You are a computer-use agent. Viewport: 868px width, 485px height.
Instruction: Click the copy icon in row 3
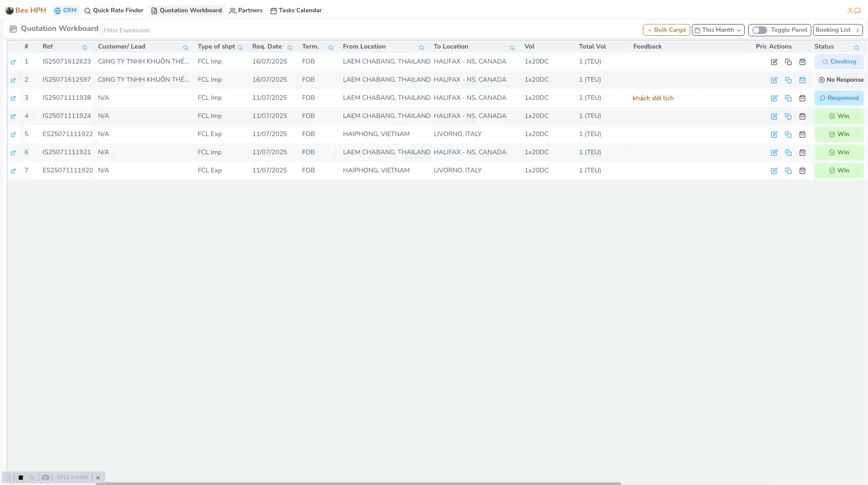(x=788, y=98)
